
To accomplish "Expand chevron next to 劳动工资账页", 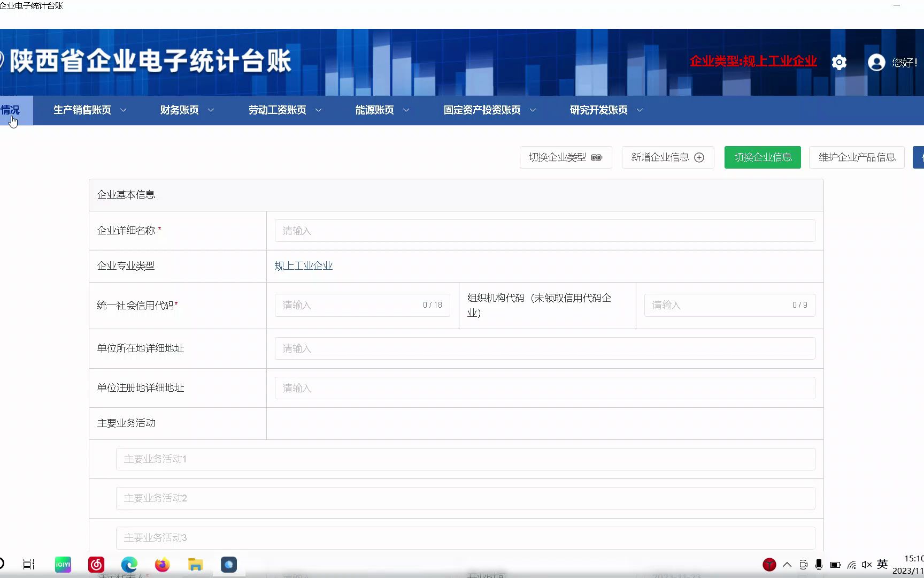I will 319,110.
